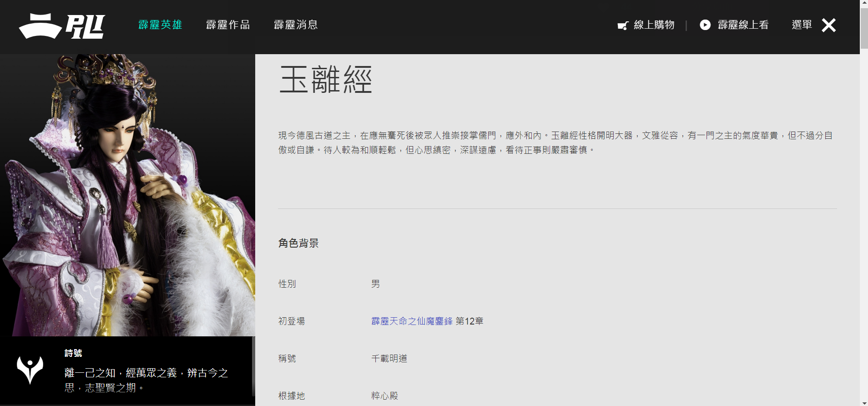This screenshot has width=868, height=406.
Task: Open the 霹靂英雄 menu item
Action: point(160,25)
